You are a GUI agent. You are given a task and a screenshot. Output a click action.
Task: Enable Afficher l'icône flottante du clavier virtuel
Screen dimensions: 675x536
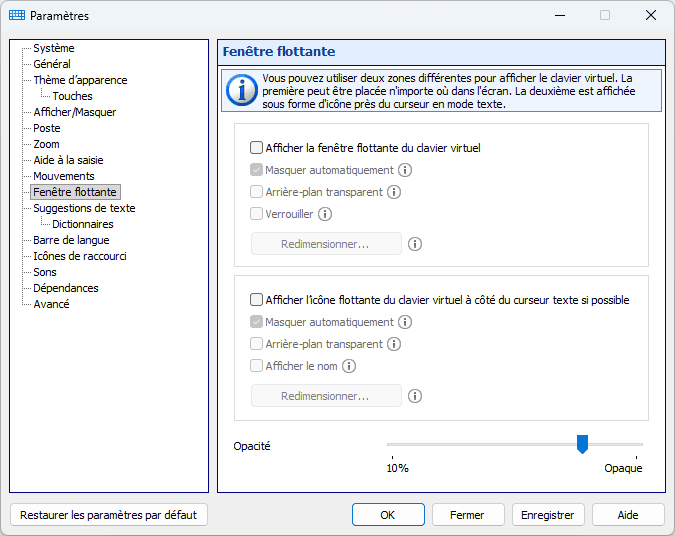256,300
